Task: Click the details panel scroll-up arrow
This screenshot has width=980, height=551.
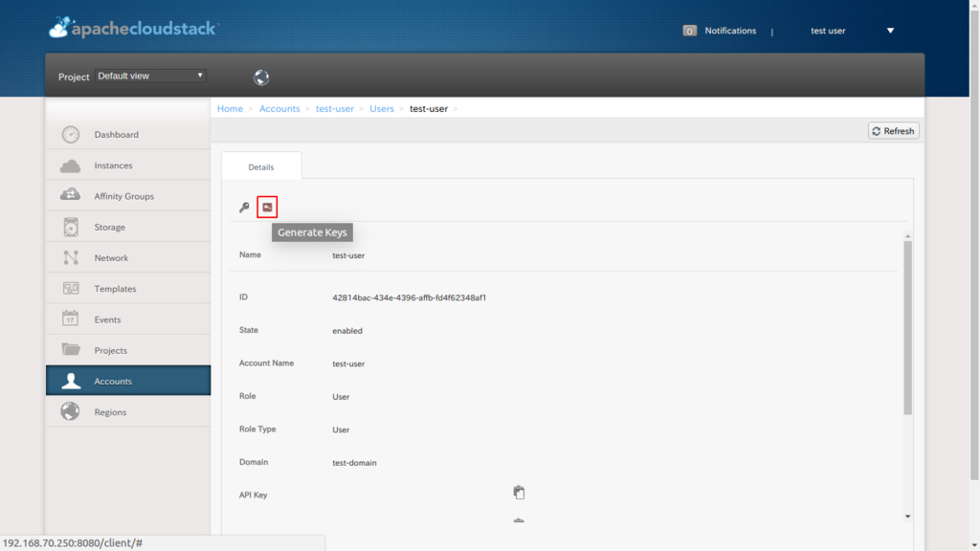Action: 907,236
